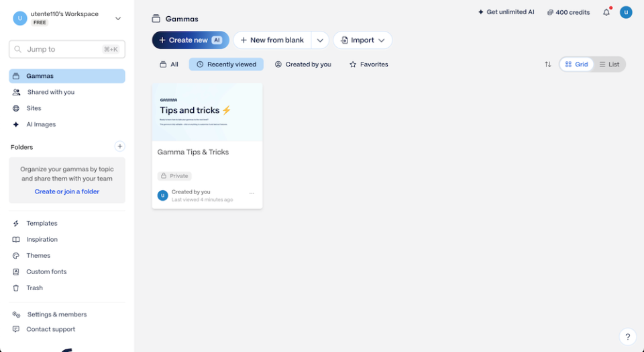This screenshot has height=352, width=644.
Task: Select the Created by you tab
Action: coord(303,64)
